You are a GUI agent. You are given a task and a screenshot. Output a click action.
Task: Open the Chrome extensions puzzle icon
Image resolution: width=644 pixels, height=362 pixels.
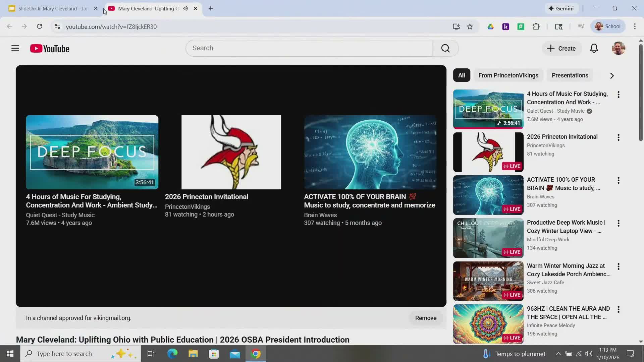click(x=536, y=26)
